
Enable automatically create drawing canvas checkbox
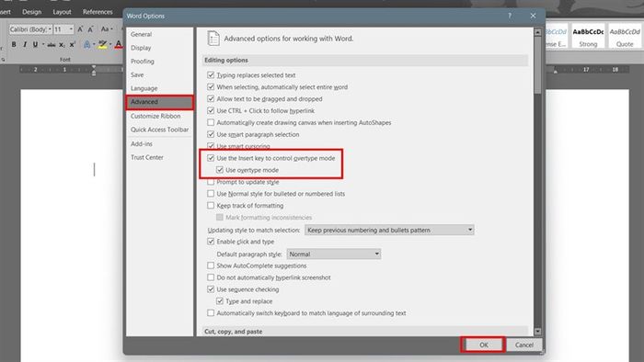tap(211, 122)
